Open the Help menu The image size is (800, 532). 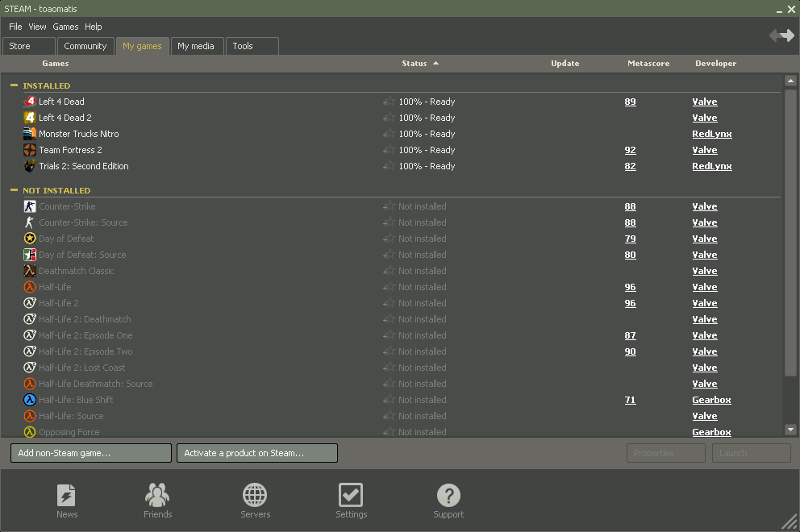[94, 27]
